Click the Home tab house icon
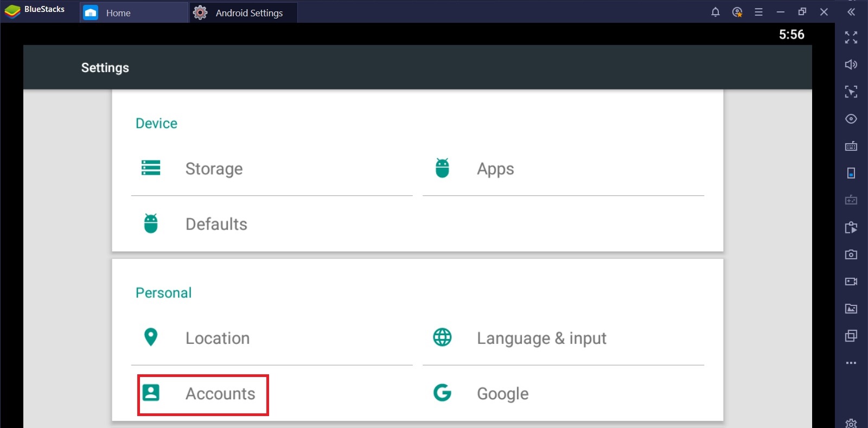Image resolution: width=868 pixels, height=428 pixels. (91, 12)
